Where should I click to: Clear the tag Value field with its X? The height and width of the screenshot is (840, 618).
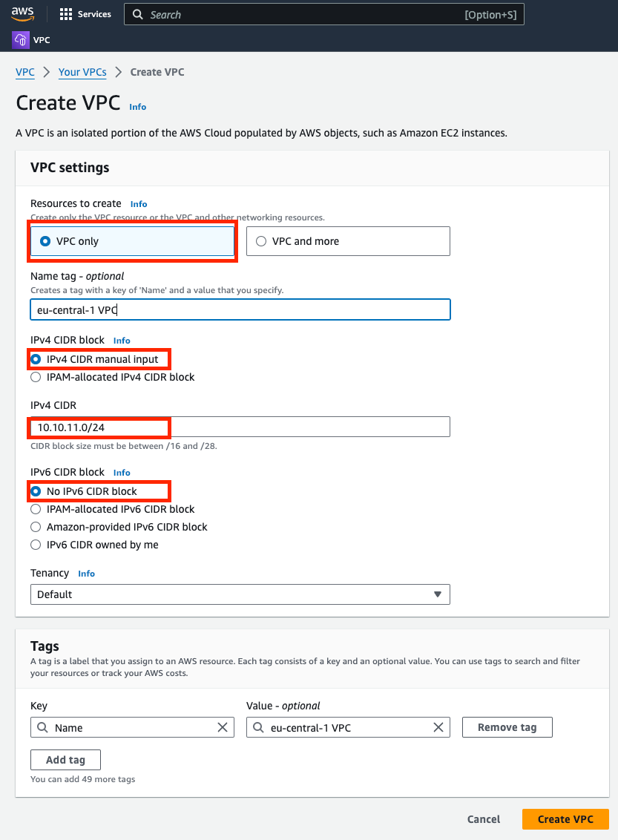click(438, 727)
